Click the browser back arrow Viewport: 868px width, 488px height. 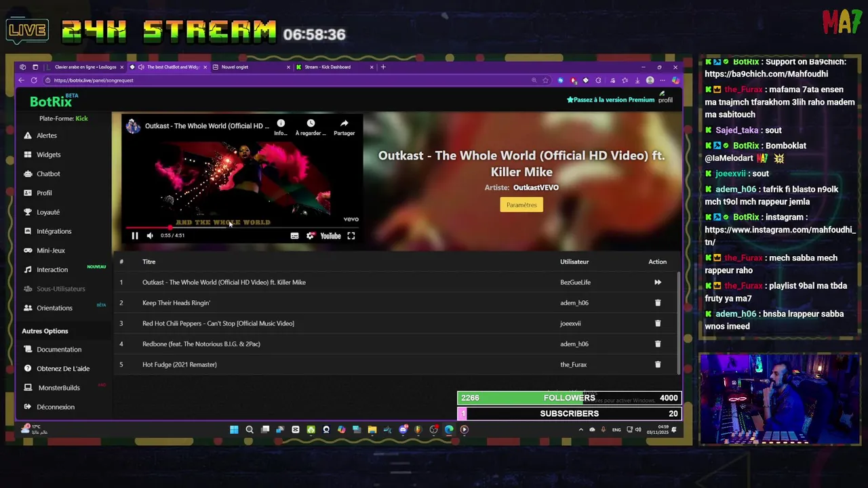[x=21, y=81]
